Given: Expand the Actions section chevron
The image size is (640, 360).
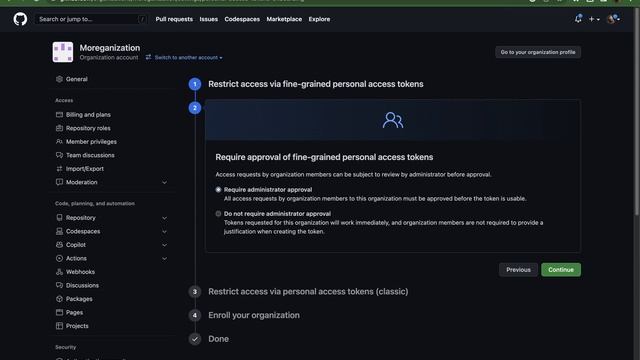Looking at the screenshot, I should (x=164, y=258).
